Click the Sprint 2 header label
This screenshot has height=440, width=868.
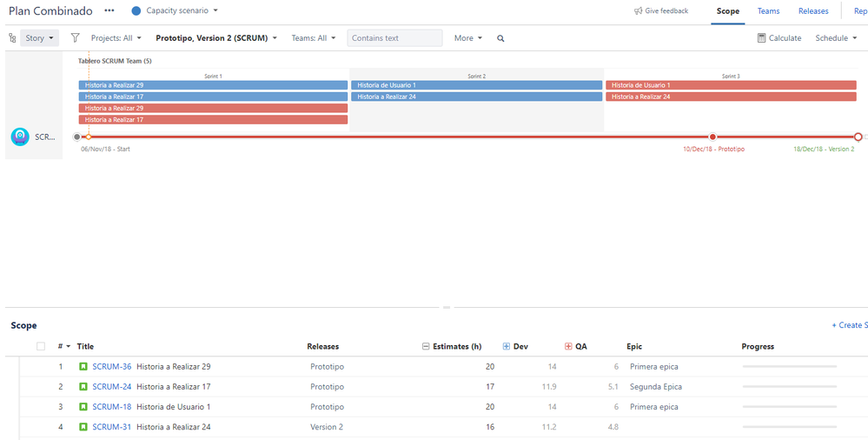tap(477, 76)
